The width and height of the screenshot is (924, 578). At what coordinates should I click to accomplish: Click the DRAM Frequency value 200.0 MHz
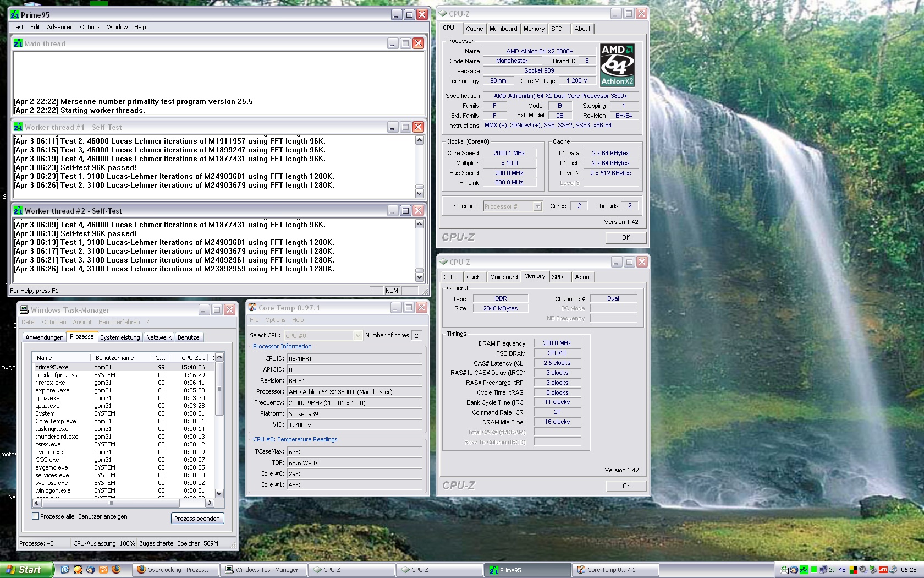557,343
